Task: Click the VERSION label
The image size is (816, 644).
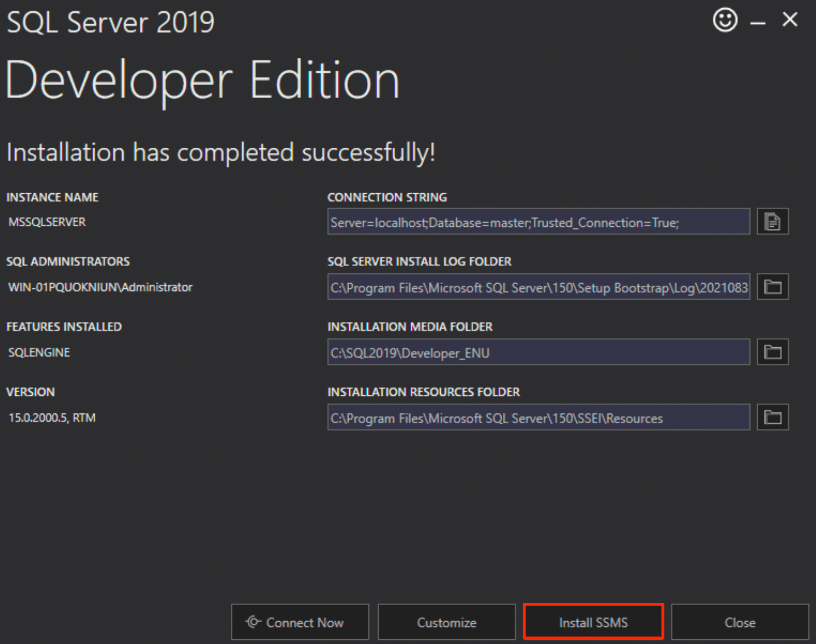Action: (30, 392)
